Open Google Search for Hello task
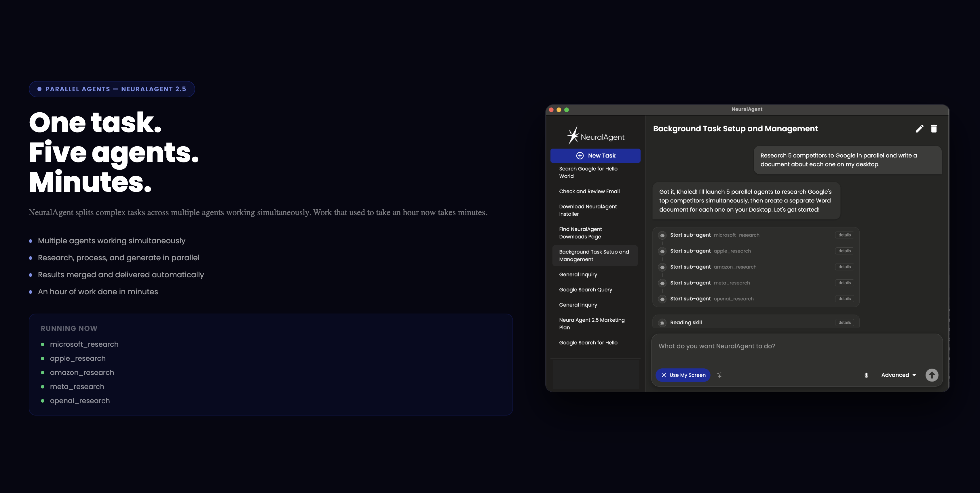The height and width of the screenshot is (493, 980). 595,343
